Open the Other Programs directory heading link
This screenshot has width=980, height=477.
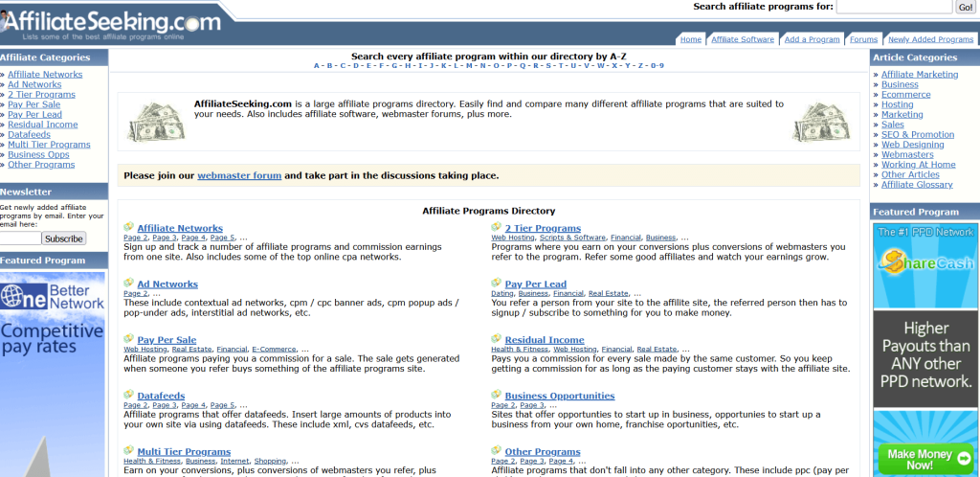[543, 451]
